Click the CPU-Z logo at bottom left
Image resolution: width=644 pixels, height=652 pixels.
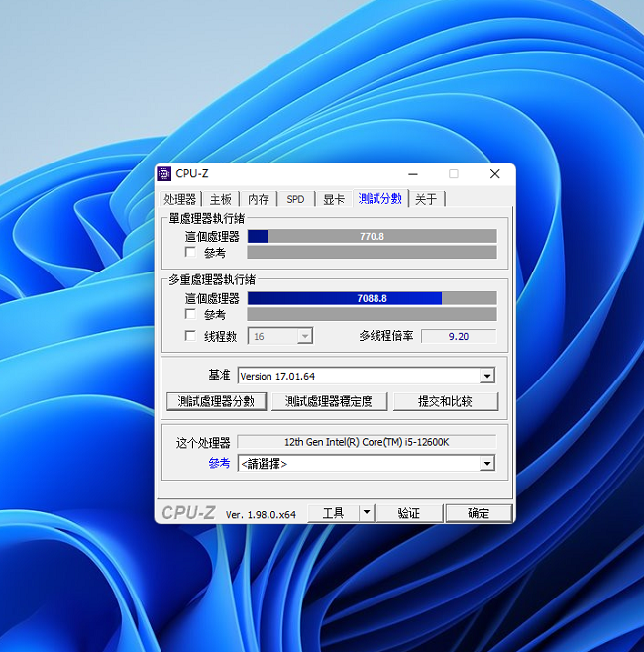(x=188, y=512)
